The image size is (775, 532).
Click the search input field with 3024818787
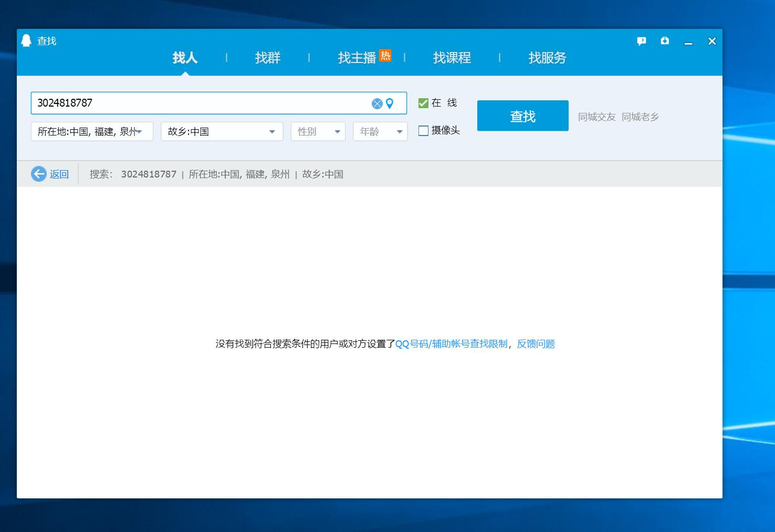pos(200,103)
